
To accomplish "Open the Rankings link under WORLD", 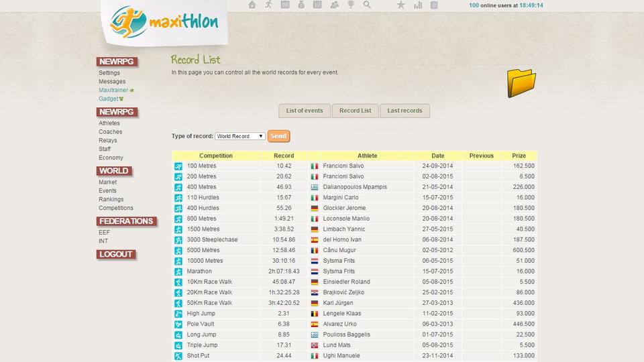I will pos(111,199).
